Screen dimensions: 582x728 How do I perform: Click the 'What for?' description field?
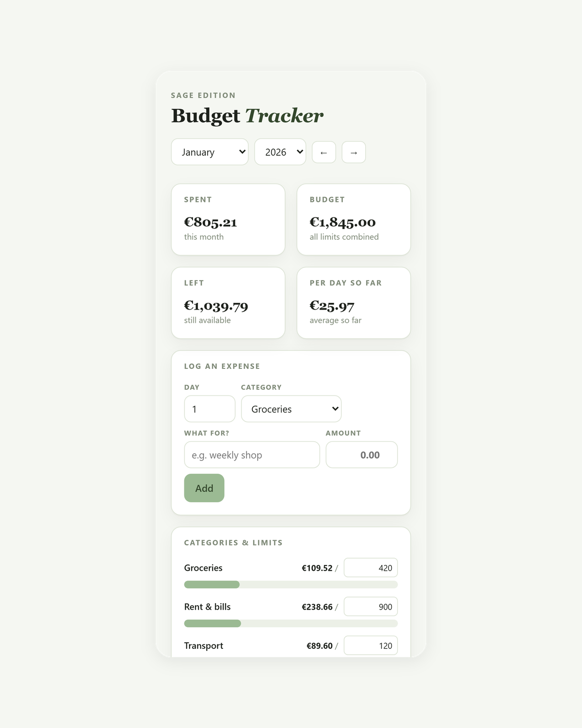click(252, 455)
